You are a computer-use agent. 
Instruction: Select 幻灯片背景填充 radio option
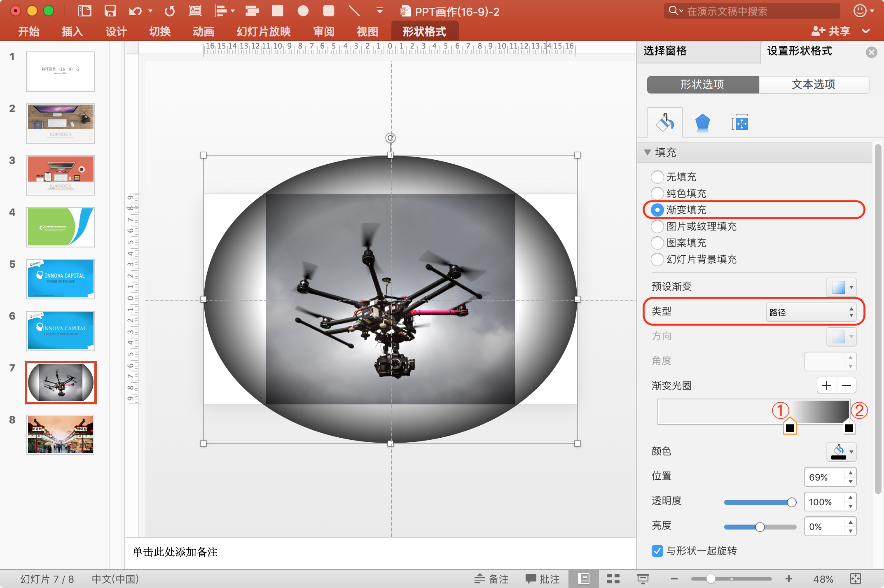657,259
